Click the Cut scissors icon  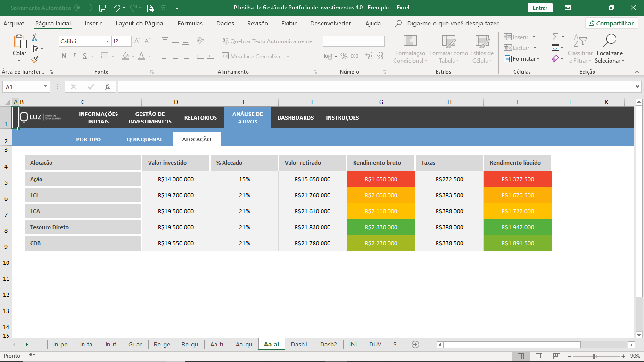pos(34,38)
